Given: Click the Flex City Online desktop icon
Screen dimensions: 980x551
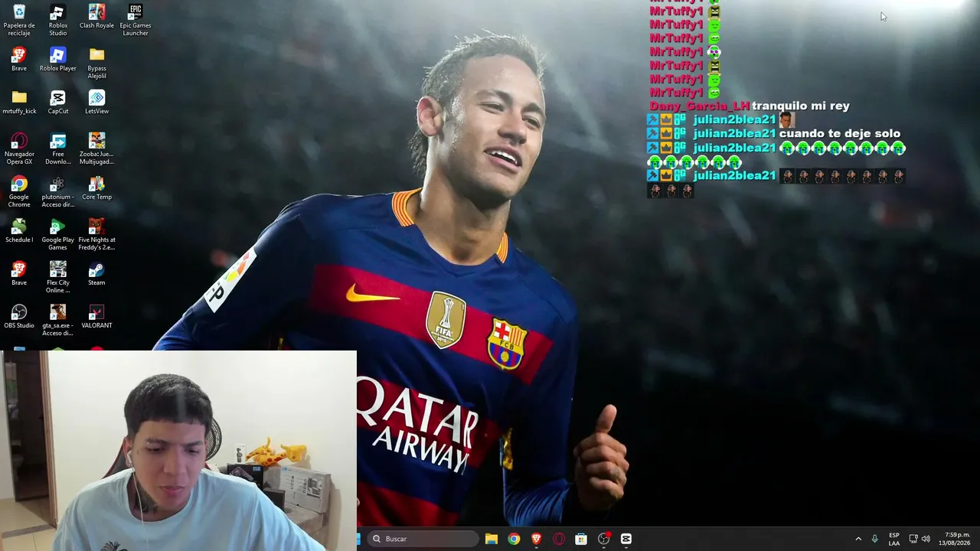Looking at the screenshot, I should tap(57, 277).
